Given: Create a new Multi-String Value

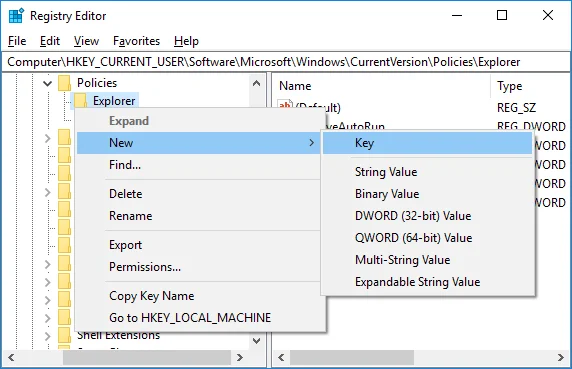Looking at the screenshot, I should pyautogui.click(x=428, y=260).
